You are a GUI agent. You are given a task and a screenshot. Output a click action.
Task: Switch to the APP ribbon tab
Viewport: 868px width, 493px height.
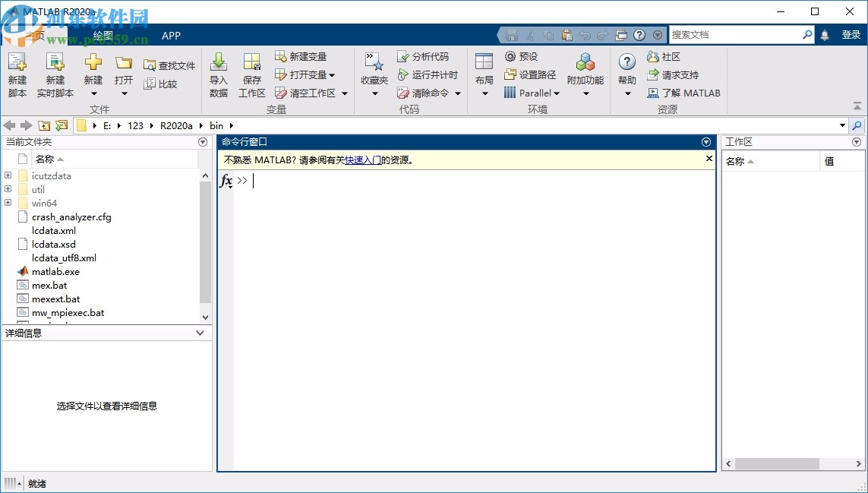click(171, 35)
